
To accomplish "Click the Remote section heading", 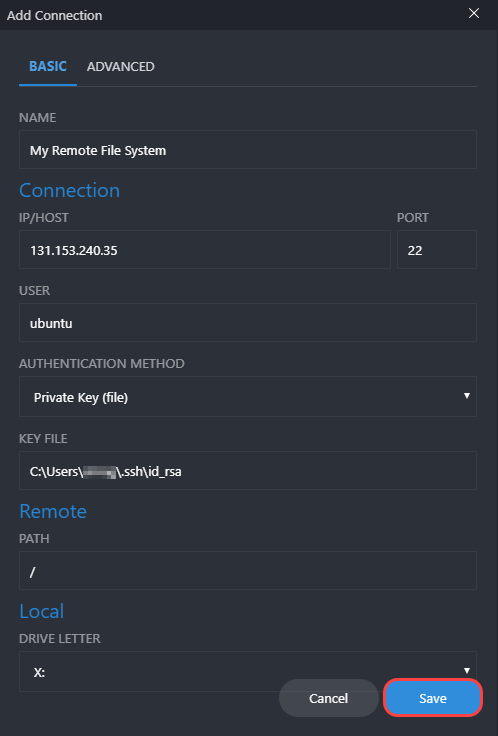I will point(53,511).
